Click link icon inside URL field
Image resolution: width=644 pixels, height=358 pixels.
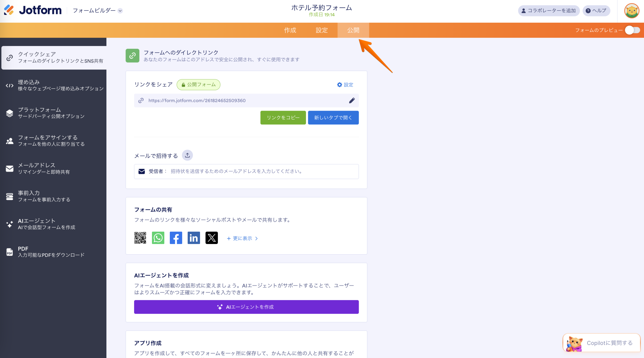click(141, 101)
